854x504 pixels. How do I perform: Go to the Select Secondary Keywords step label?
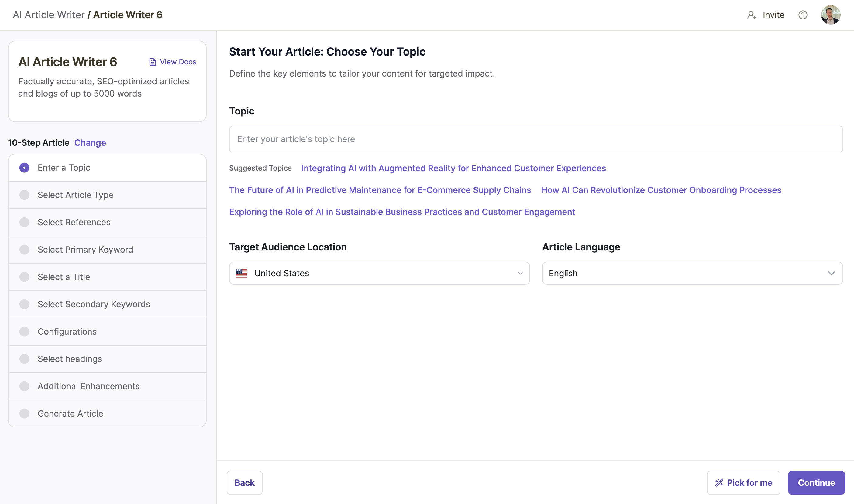pos(94,304)
